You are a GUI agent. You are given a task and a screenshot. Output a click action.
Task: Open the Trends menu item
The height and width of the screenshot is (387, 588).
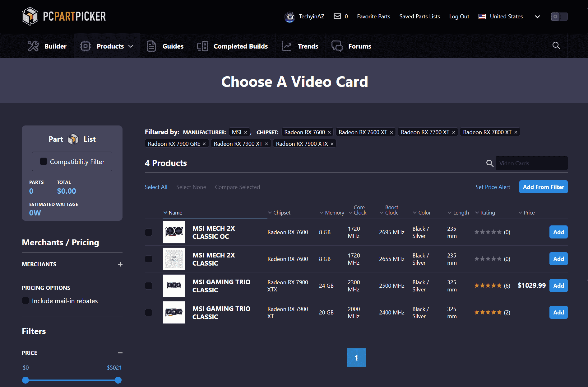pos(300,46)
